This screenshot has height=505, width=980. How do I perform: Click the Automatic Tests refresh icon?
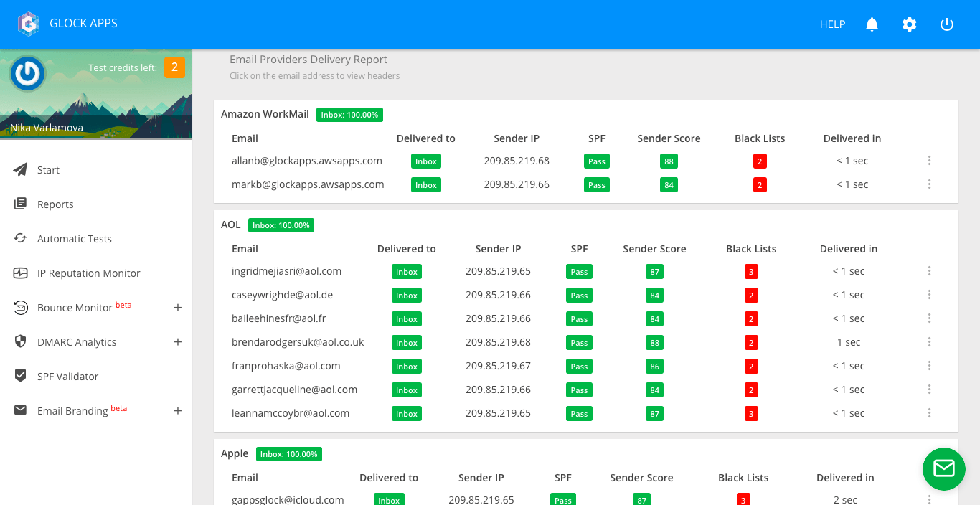point(20,238)
